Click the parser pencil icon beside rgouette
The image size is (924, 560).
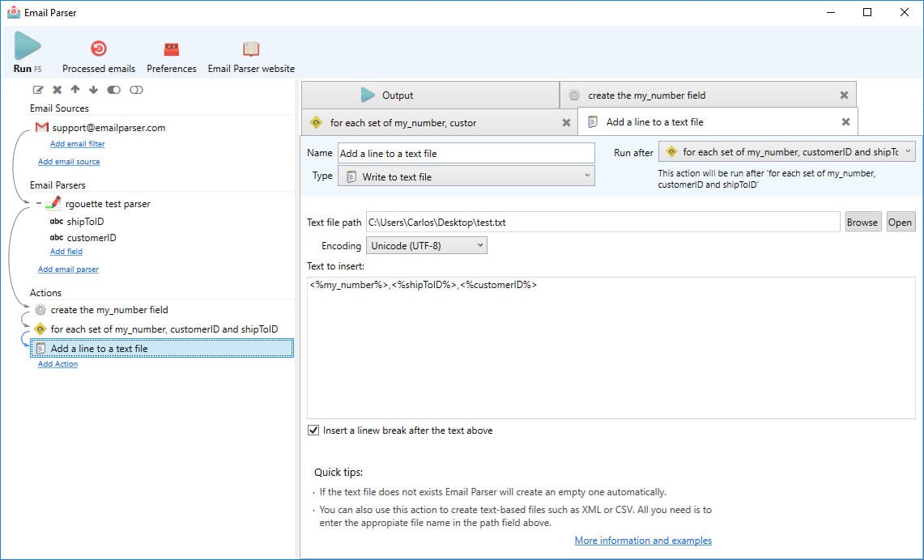53,203
